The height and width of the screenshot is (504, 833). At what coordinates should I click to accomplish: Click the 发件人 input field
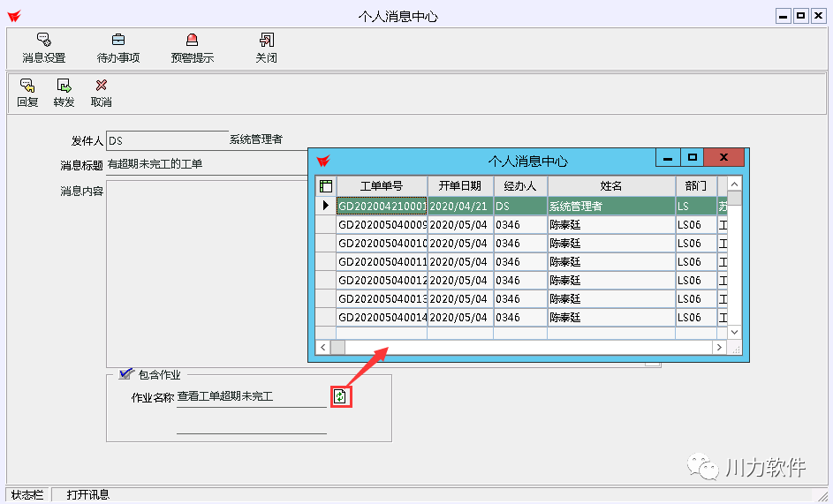click(167, 141)
